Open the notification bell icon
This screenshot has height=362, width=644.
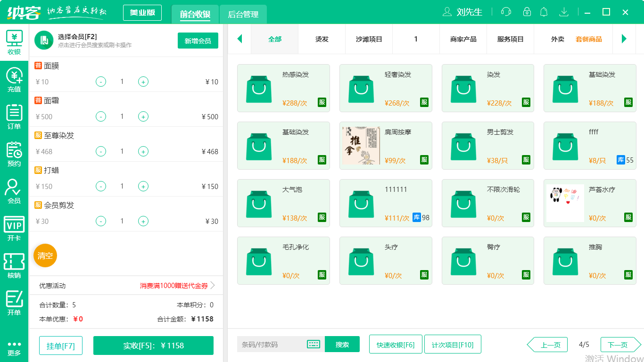[x=544, y=12]
